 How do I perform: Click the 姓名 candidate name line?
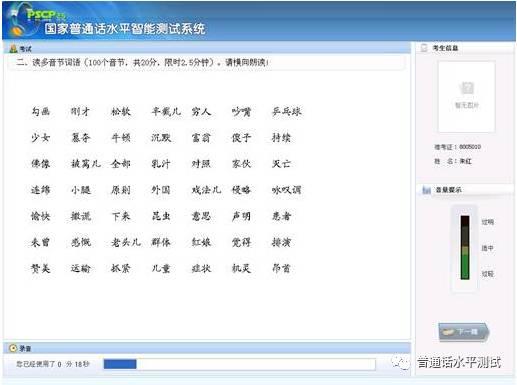pos(453,161)
